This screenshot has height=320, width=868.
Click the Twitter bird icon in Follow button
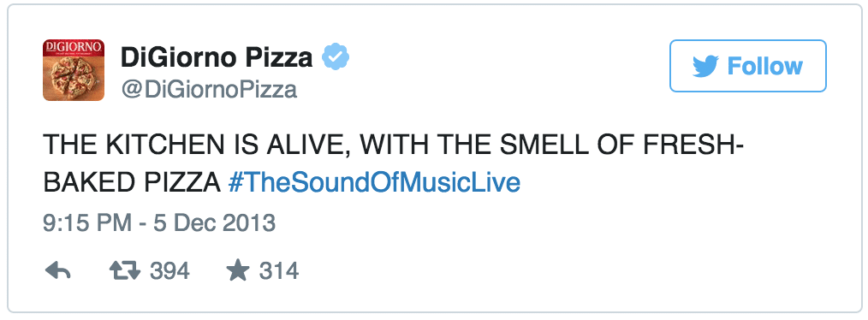[x=705, y=66]
